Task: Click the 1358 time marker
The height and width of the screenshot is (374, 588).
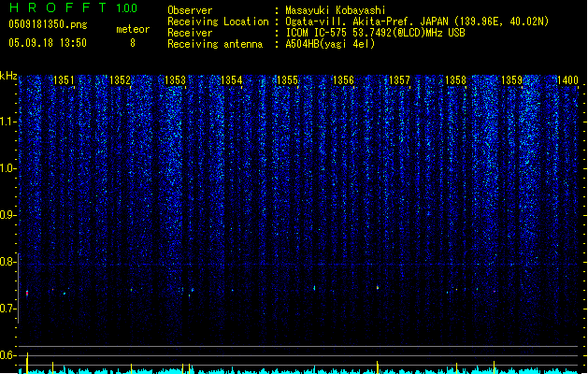Action: click(455, 80)
